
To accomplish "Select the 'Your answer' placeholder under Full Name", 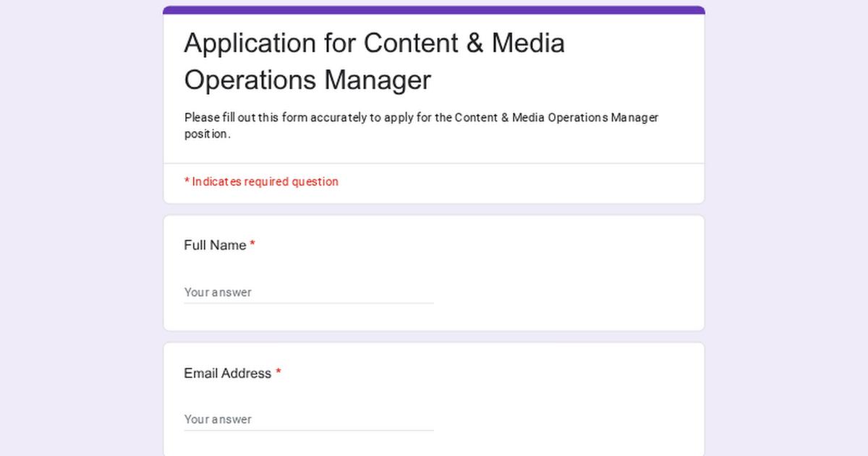I will point(218,292).
